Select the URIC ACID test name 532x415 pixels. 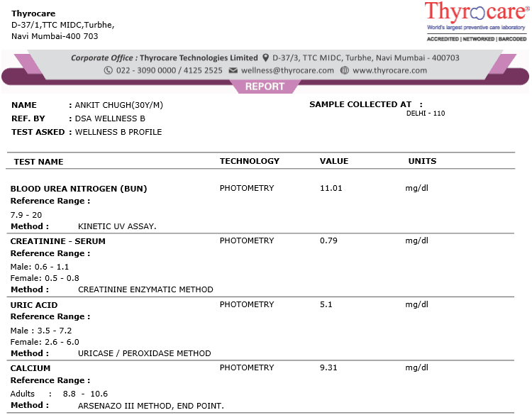coord(34,305)
